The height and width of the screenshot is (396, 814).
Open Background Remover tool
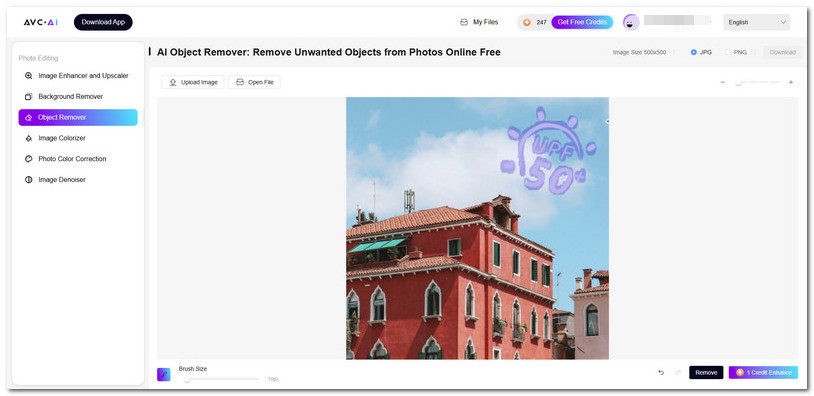(78, 97)
